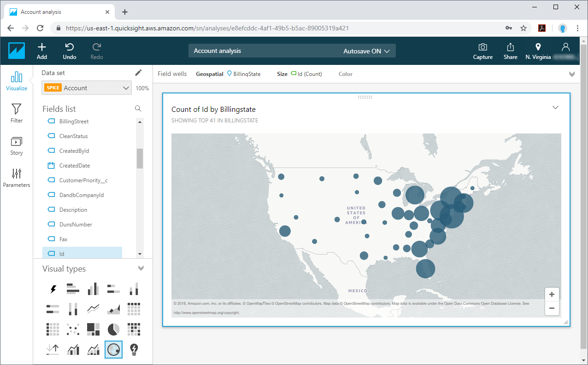
Task: Open the Filter pane in sidebar
Action: (x=17, y=113)
